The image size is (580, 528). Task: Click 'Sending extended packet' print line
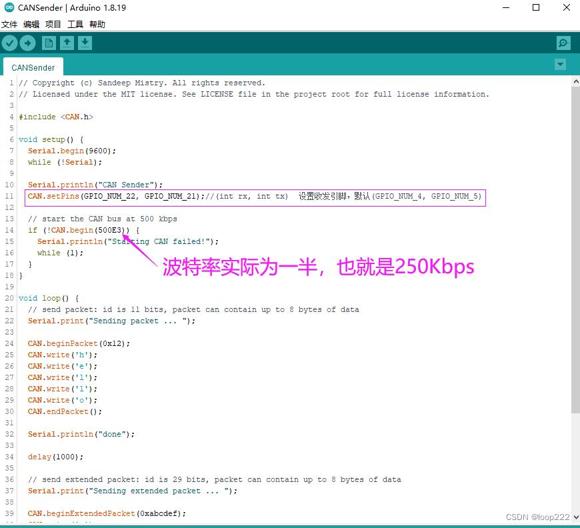pos(132,491)
